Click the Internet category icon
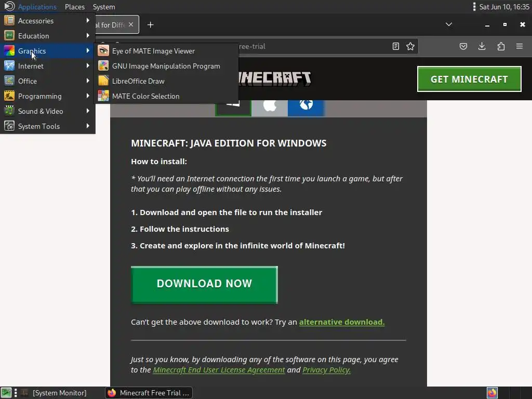 [x=9, y=66]
